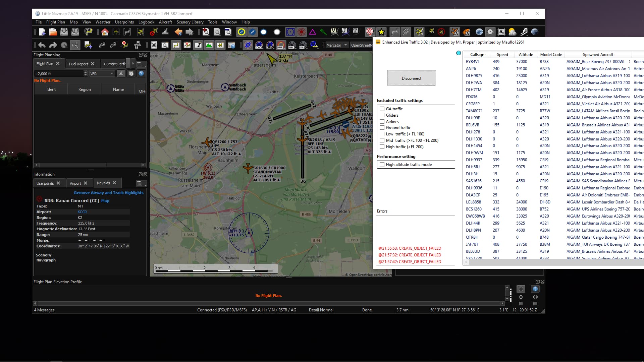Show restricted airspaces with RSTR icon
Image resolution: width=644 pixels, height=362 pixels.
280,45
